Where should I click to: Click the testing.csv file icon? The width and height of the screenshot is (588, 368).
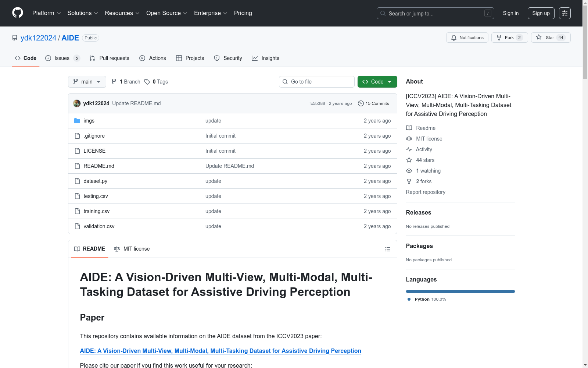(77, 196)
